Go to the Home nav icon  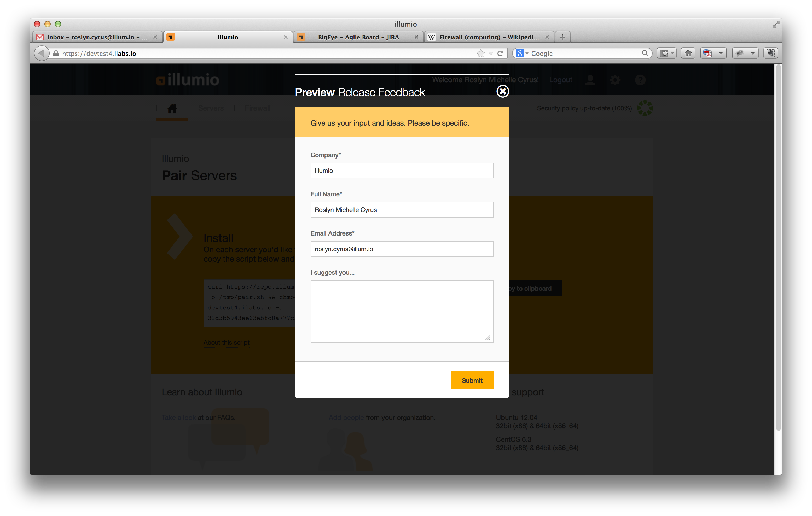172,109
